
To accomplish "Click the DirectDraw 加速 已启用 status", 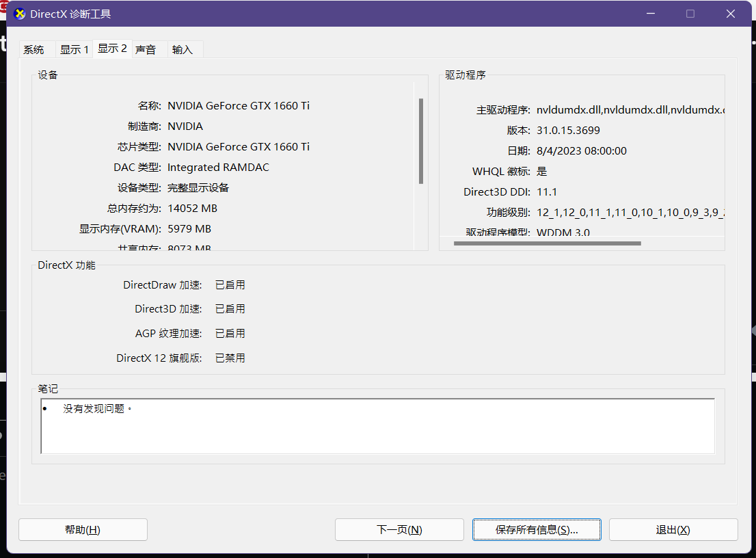I will pyautogui.click(x=230, y=285).
